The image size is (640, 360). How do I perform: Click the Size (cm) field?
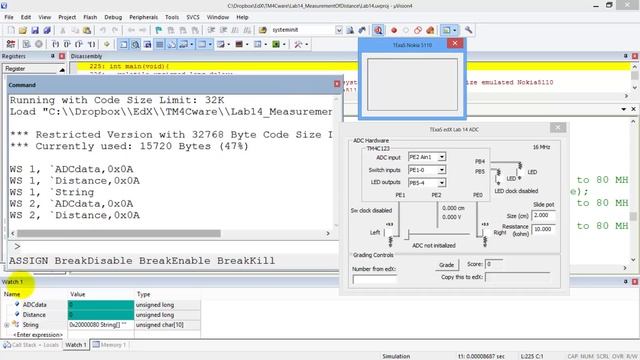point(543,216)
